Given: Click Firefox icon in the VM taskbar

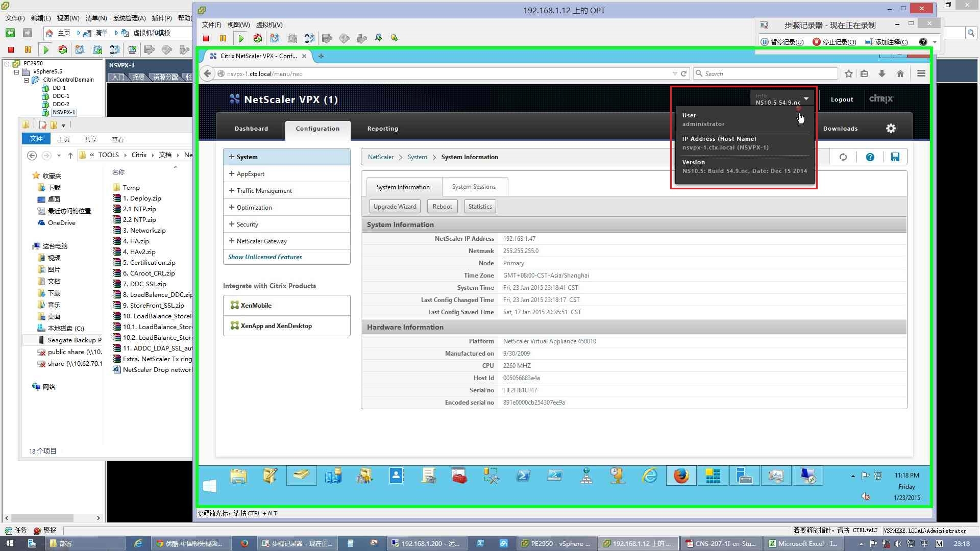Looking at the screenshot, I should click(x=681, y=476).
